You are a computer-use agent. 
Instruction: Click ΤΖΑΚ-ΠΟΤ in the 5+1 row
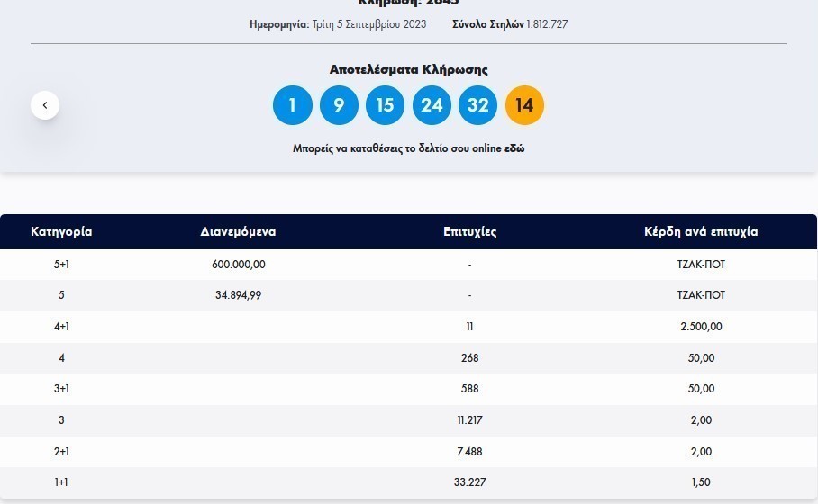pos(700,265)
